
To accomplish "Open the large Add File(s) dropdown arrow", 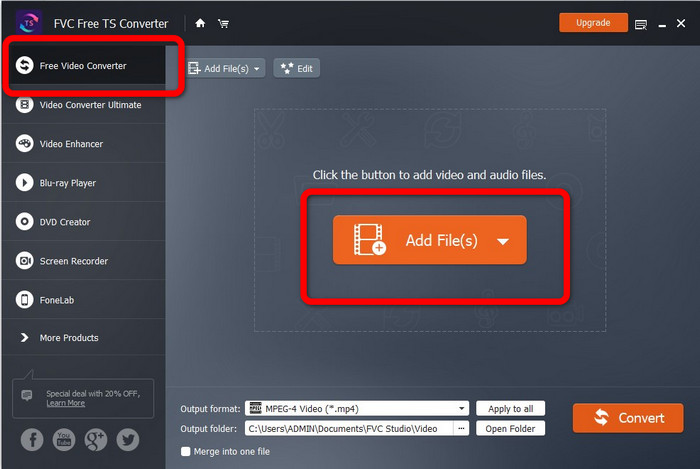I will [503, 241].
